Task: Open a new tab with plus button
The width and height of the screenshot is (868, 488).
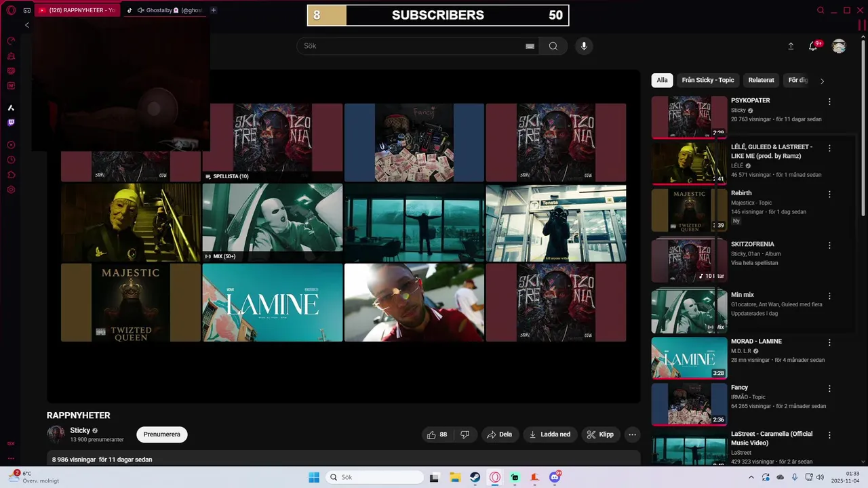Action: [x=214, y=10]
